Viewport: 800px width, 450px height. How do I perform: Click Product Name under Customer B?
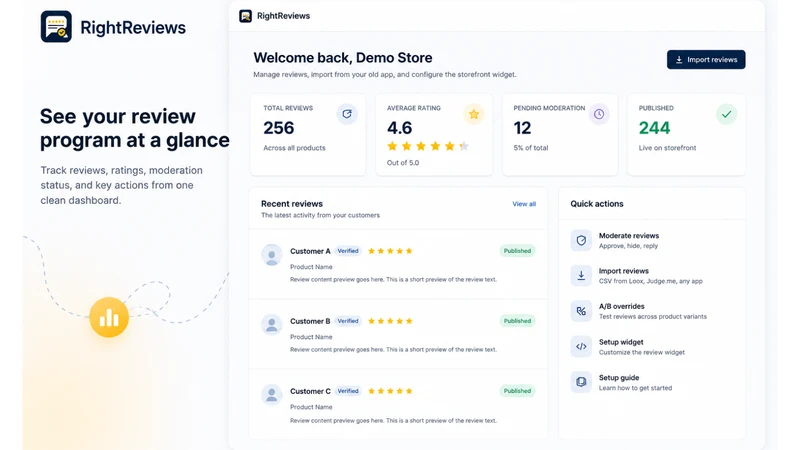click(311, 337)
